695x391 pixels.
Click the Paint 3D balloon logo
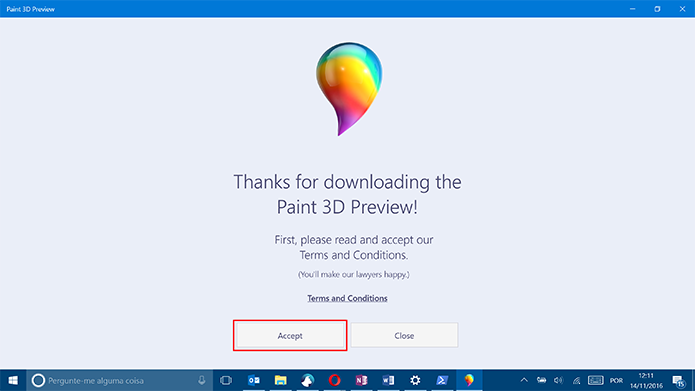[349, 89]
